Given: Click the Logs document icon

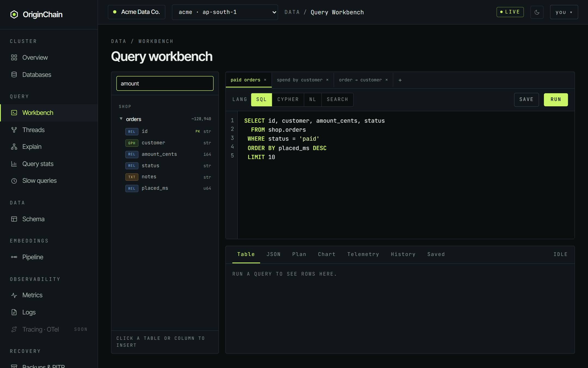Looking at the screenshot, I should pos(14,312).
